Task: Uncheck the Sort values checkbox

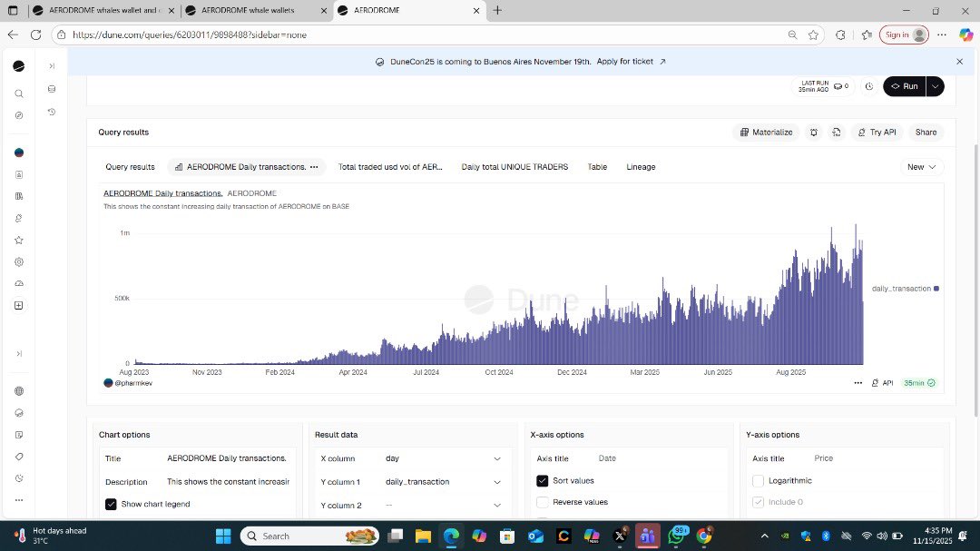Action: point(542,481)
